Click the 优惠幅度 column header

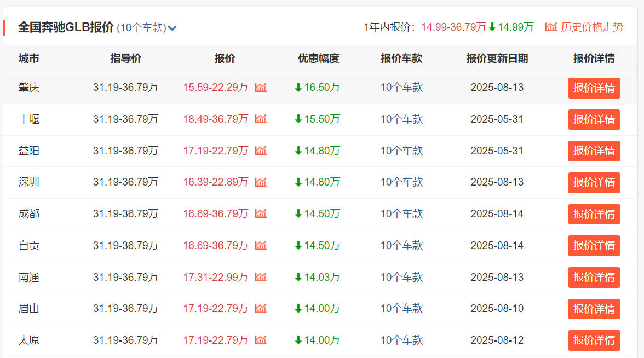coord(319,58)
